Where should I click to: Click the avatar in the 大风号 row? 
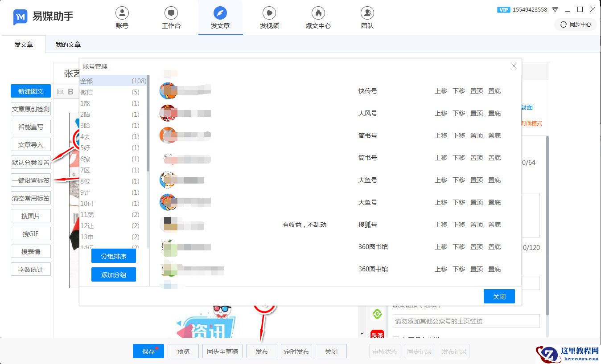(168, 113)
